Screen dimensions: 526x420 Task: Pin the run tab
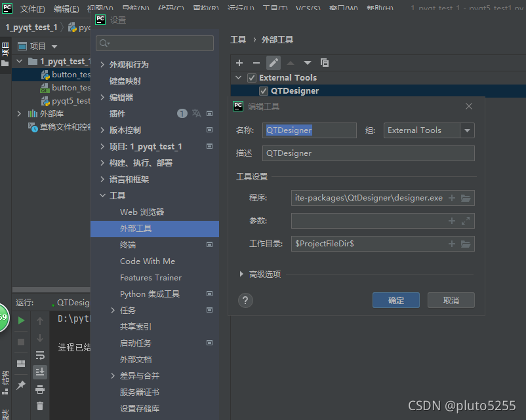coord(21,385)
